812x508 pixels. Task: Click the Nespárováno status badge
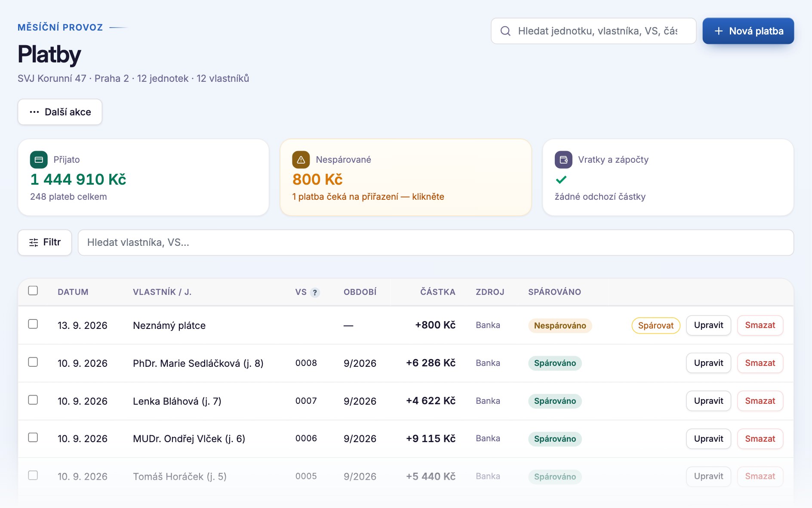(560, 325)
